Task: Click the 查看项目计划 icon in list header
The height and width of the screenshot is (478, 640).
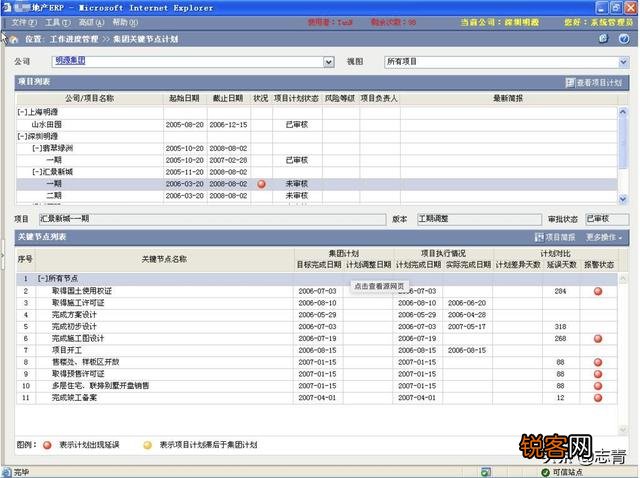Action: click(x=570, y=82)
